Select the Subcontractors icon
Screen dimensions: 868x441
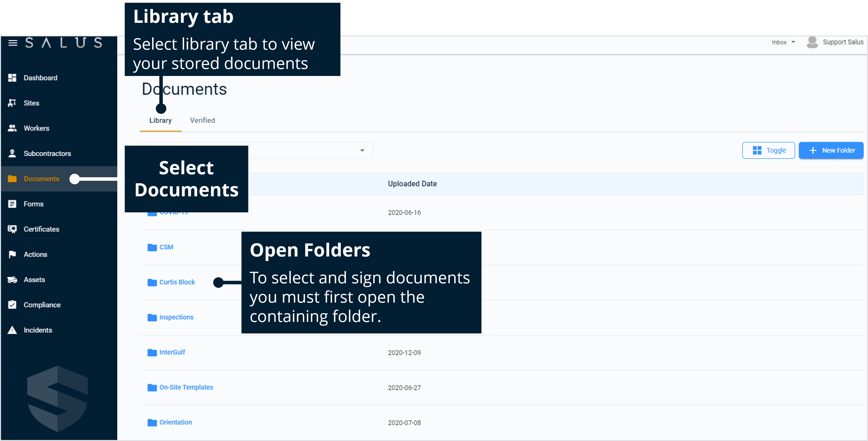click(x=12, y=153)
